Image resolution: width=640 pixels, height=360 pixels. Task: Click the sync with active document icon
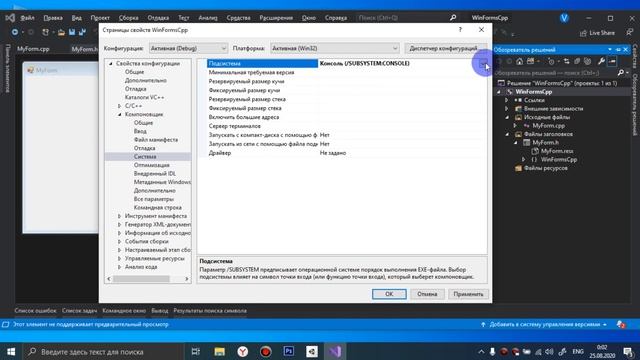coord(567,61)
